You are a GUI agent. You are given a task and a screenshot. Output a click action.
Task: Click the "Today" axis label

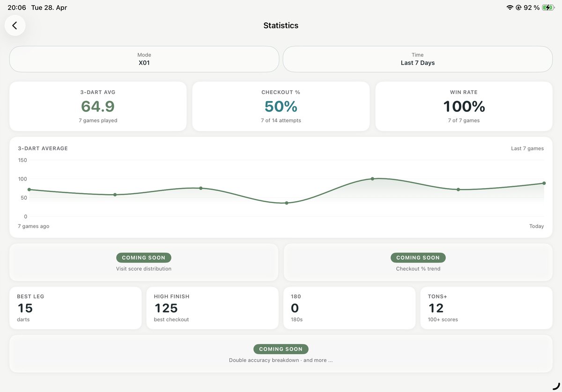tap(537, 226)
